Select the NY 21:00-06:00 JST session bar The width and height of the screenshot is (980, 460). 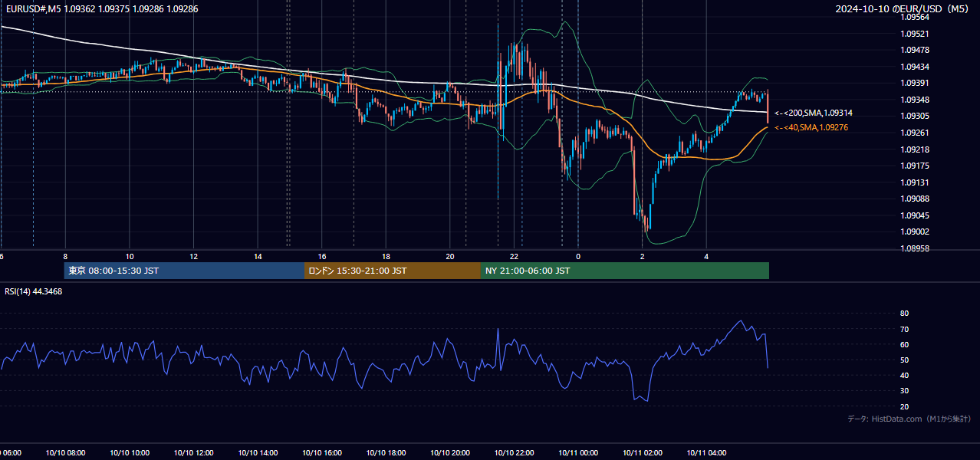(x=625, y=271)
